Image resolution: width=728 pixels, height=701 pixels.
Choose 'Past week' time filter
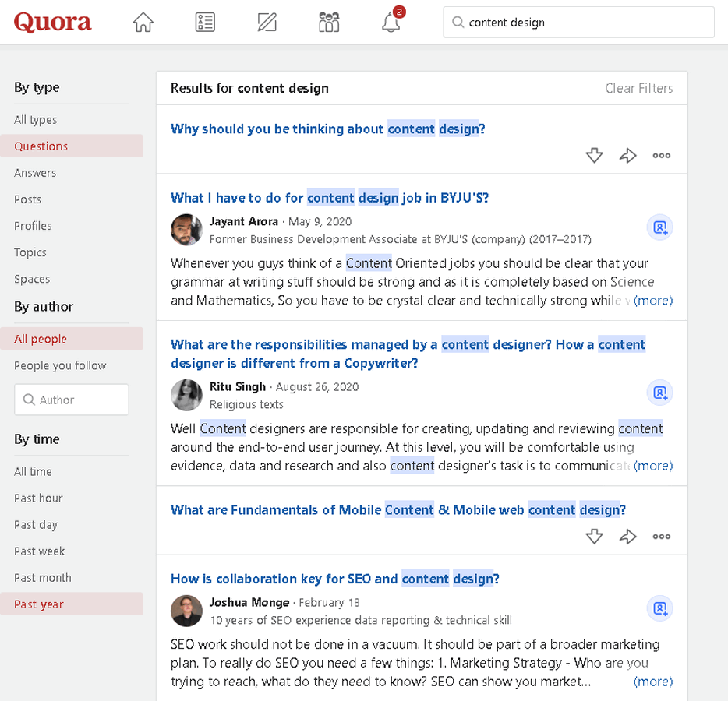(x=39, y=551)
